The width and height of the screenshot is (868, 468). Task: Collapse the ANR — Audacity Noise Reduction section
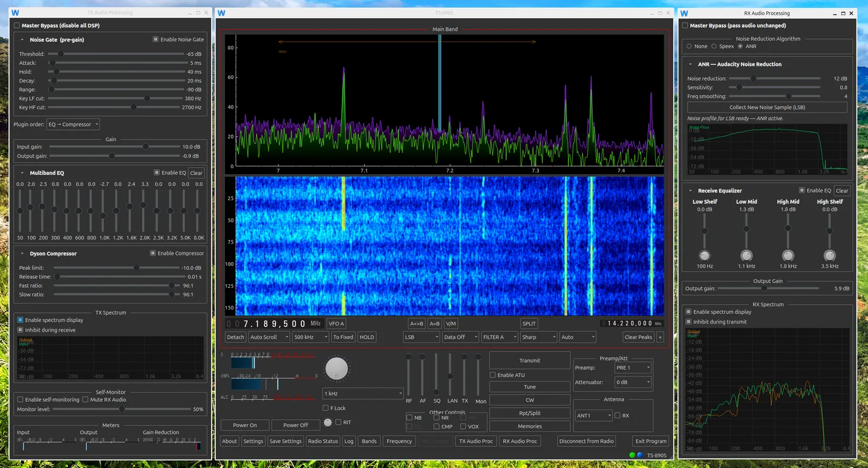691,64
